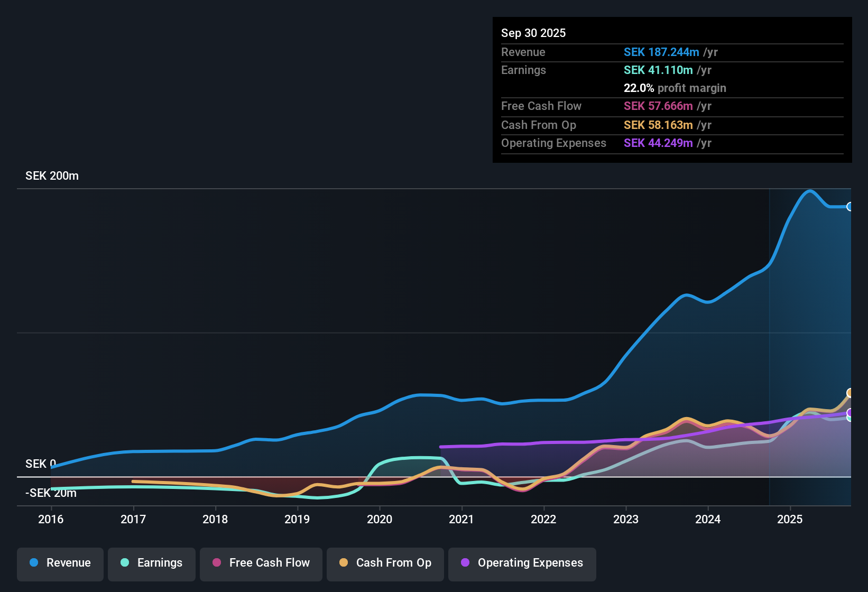The image size is (868, 592).
Task: Click the purple Operating Expenses legend dot
Action: point(464,563)
